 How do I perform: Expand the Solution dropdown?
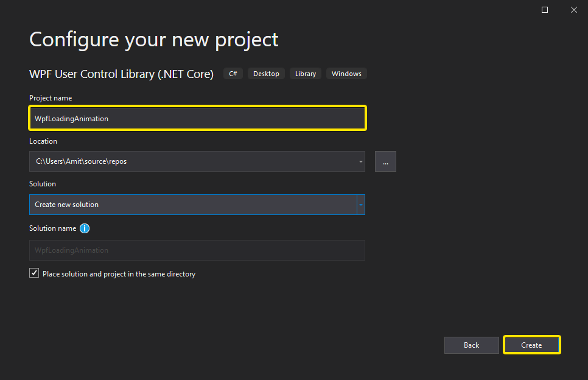[360, 205]
